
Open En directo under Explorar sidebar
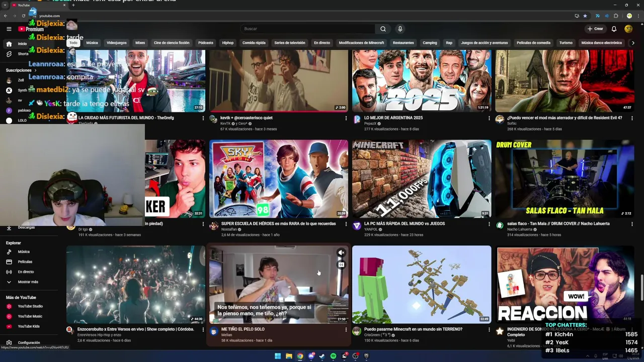[x=26, y=272]
